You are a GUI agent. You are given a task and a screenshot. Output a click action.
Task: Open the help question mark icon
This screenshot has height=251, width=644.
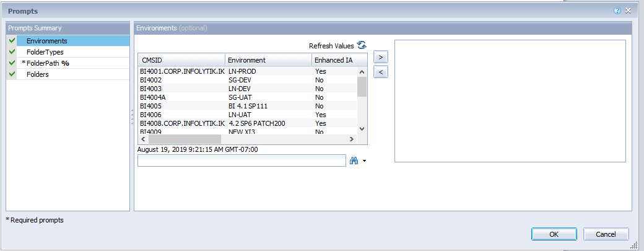617,11
